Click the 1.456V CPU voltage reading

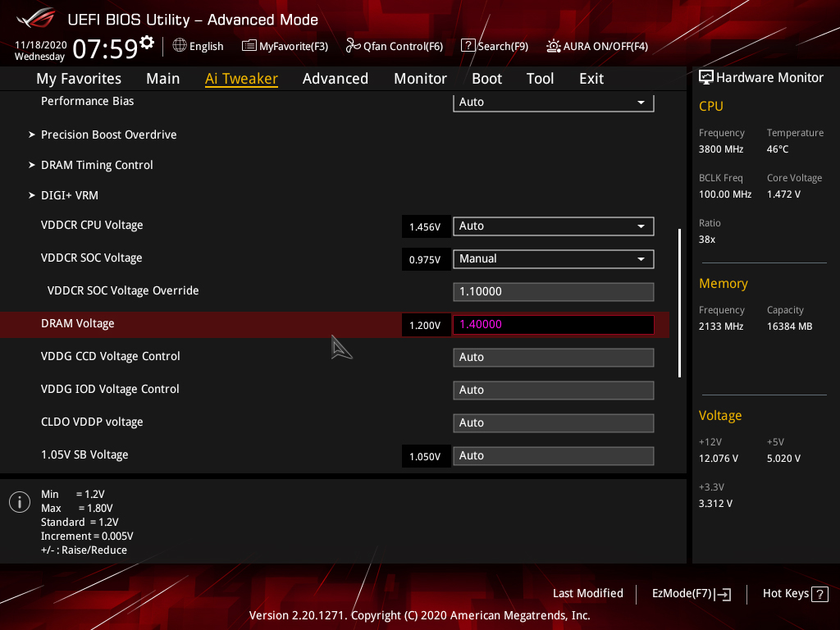pyautogui.click(x=426, y=226)
